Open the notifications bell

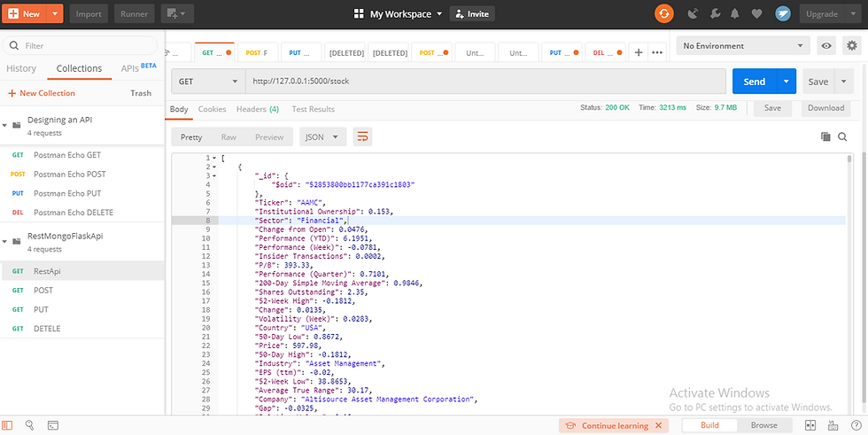tap(735, 14)
